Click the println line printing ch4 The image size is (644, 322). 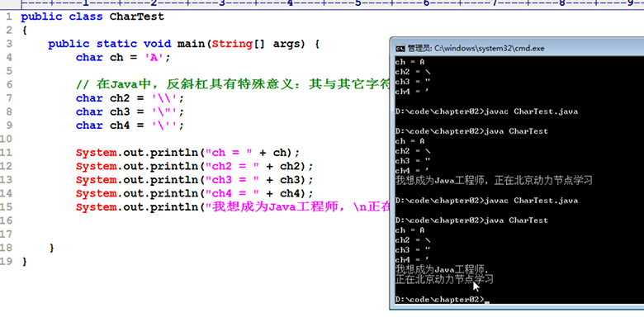(x=195, y=193)
